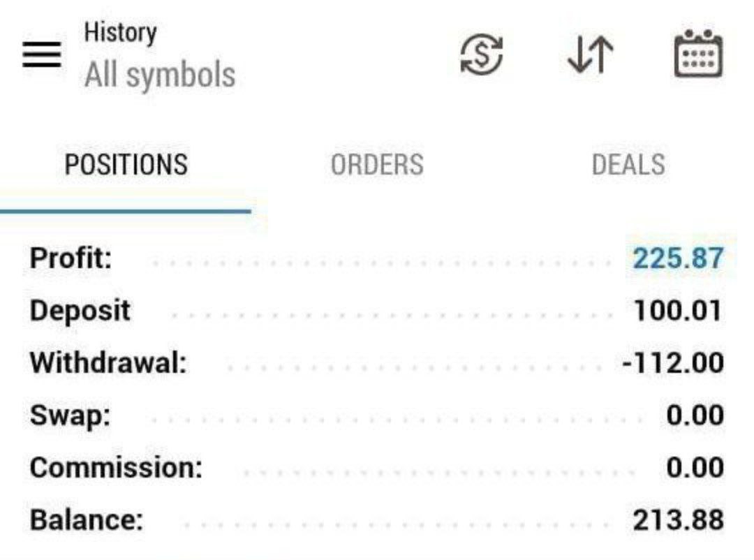Switch to the POSITIONS tab
The width and height of the screenshot is (754, 560).
pos(126,165)
